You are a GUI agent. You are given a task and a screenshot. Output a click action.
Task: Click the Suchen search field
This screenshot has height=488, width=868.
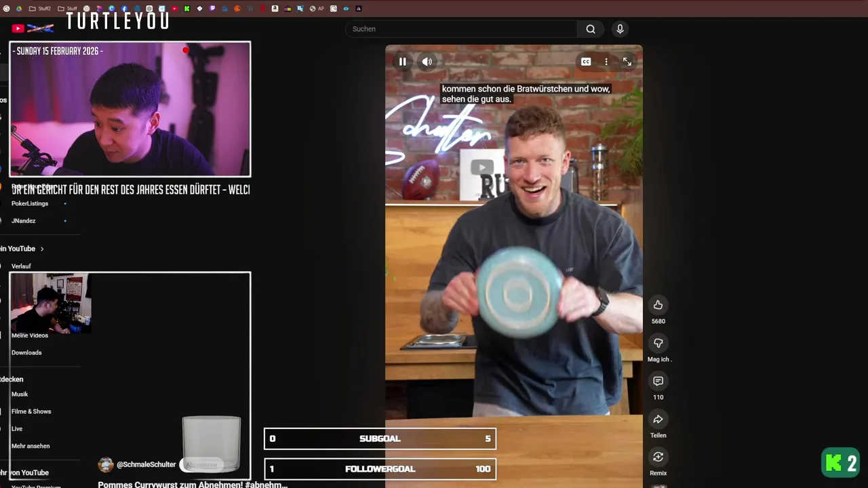point(461,29)
